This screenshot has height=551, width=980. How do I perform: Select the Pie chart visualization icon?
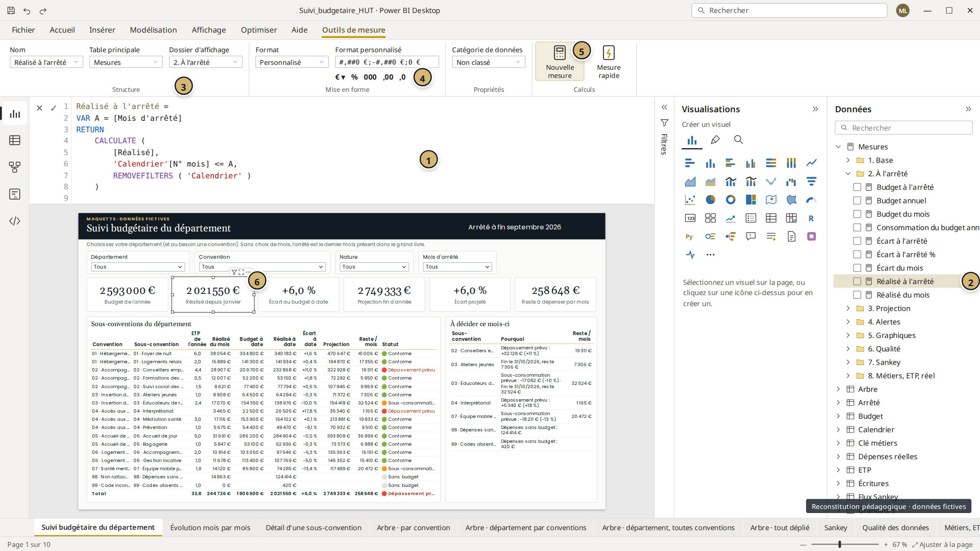710,200
